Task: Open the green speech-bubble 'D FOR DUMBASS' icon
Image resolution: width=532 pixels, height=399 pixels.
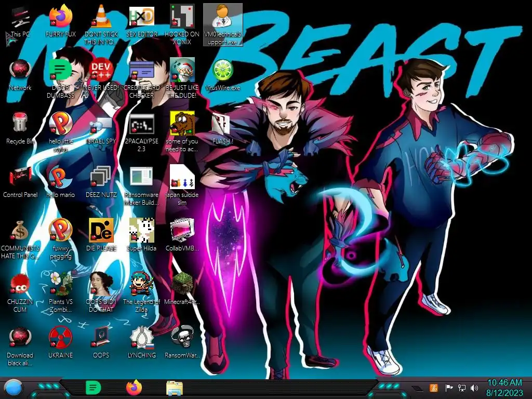Action: [x=60, y=79]
